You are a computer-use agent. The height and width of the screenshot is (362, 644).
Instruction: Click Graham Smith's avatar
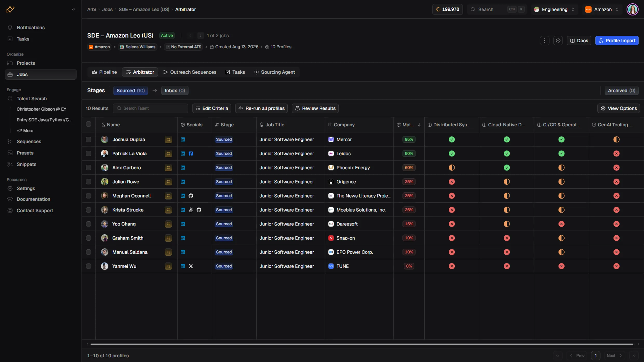click(105, 238)
